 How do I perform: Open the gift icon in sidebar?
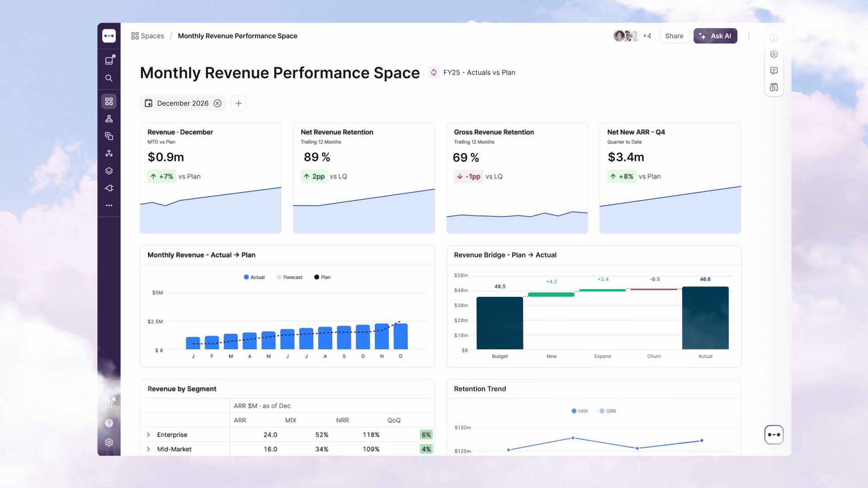click(x=109, y=404)
